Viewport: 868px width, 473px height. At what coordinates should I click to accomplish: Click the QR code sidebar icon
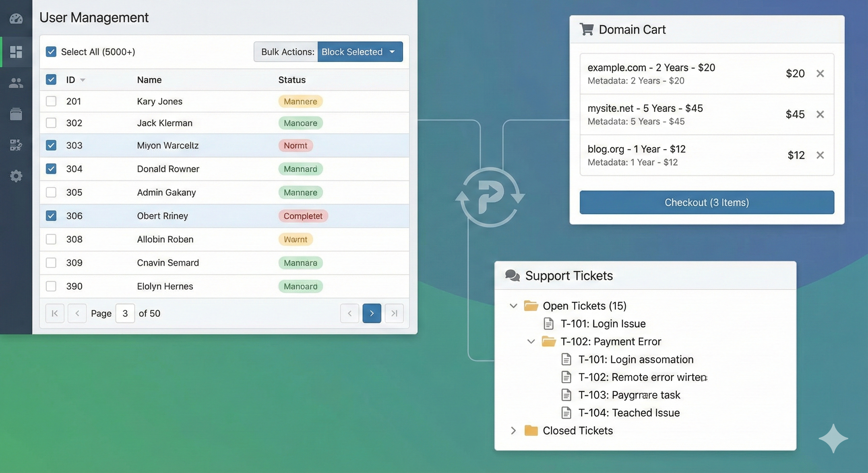pyautogui.click(x=16, y=145)
